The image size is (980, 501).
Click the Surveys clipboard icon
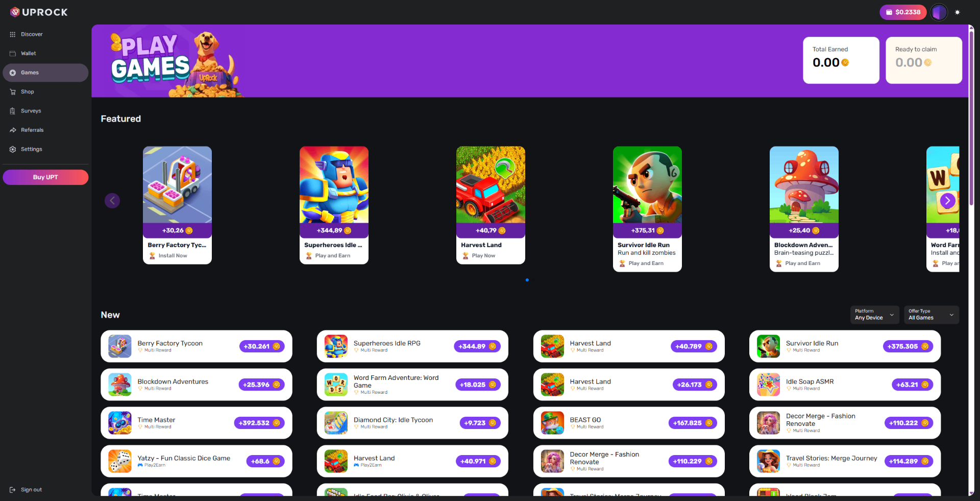click(x=13, y=111)
